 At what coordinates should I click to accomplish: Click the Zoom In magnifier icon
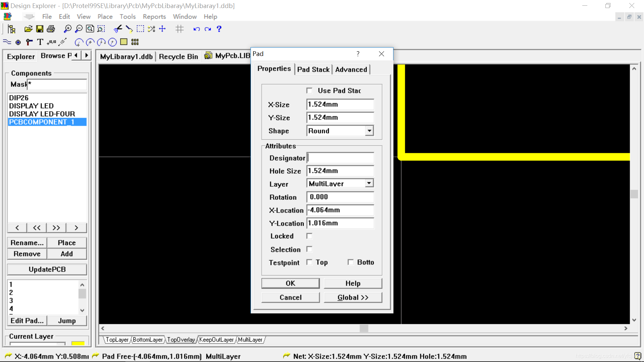click(x=67, y=29)
